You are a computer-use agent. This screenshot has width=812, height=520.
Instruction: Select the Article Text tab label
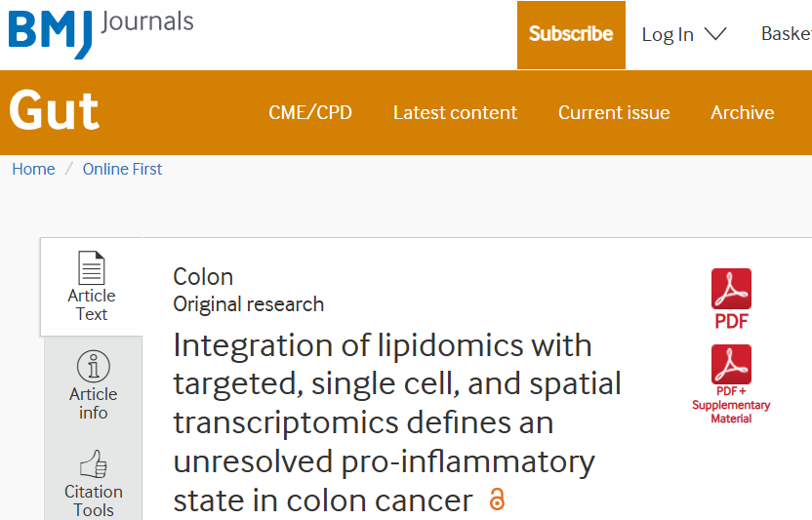(92, 304)
